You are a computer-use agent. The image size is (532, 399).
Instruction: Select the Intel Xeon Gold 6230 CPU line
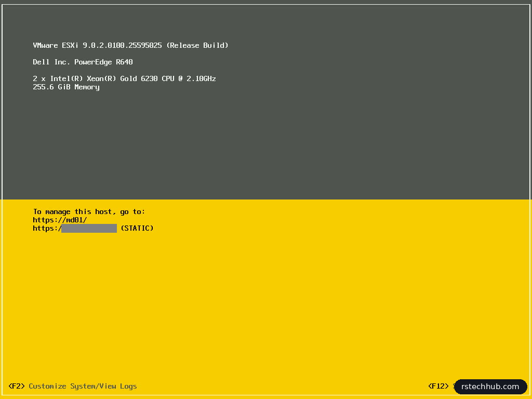click(125, 79)
